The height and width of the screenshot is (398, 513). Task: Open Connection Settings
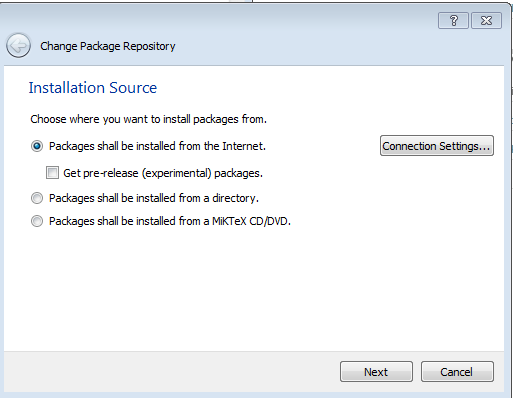click(437, 146)
